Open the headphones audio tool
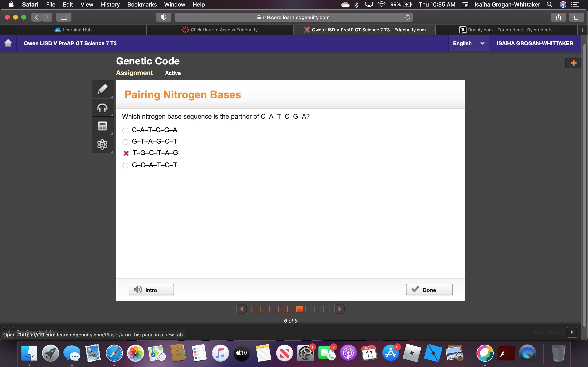The height and width of the screenshot is (367, 588). [102, 108]
